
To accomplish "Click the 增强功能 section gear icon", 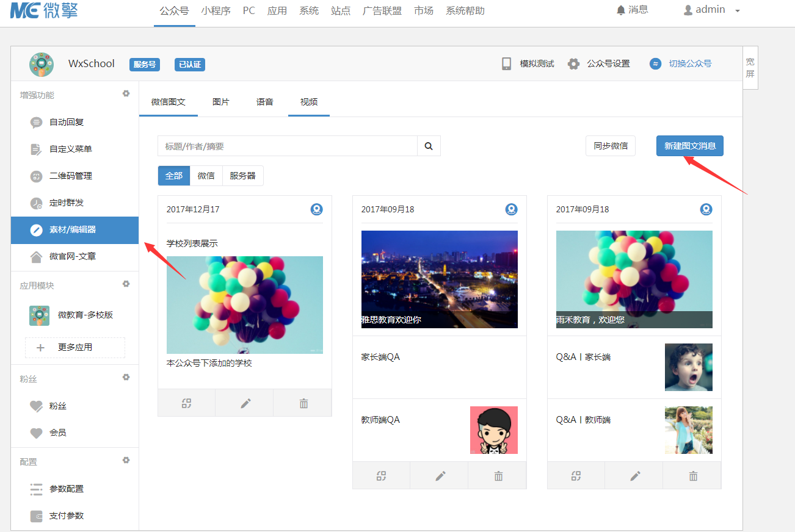I will click(126, 94).
